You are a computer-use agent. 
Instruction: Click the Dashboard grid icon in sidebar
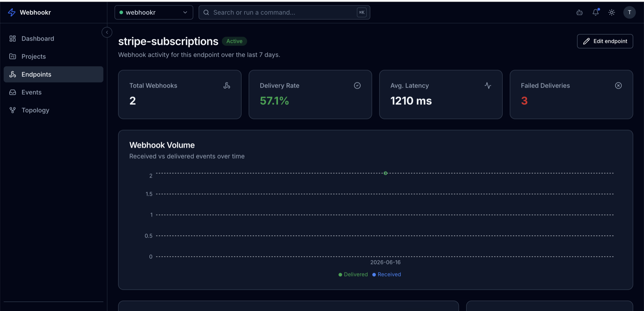coord(12,39)
